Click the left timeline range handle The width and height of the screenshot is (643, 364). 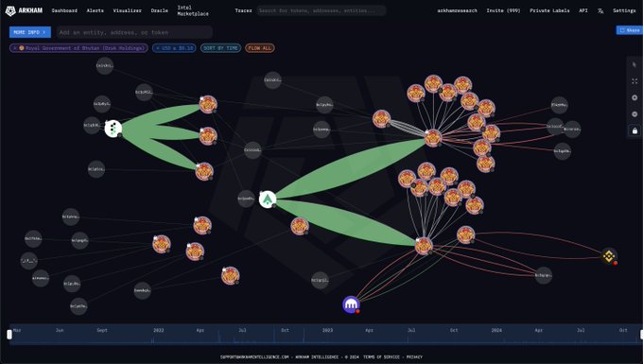(x=9, y=335)
